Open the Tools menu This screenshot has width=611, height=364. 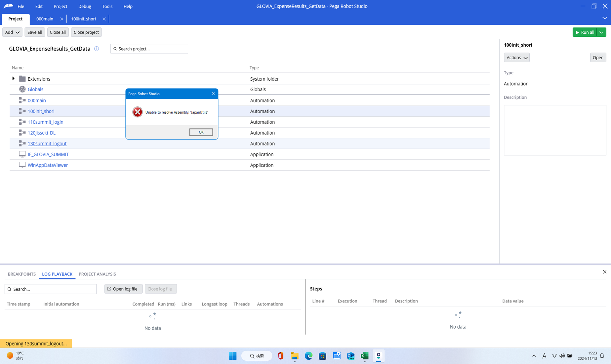[107, 6]
